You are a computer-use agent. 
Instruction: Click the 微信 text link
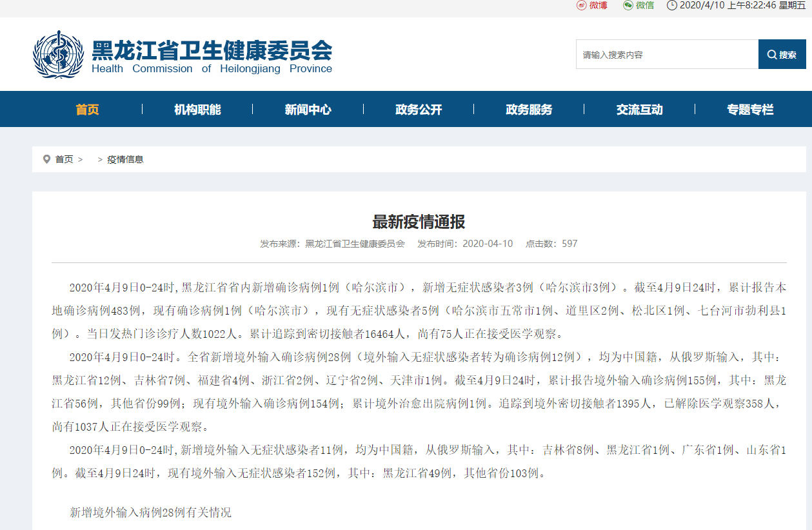645,5
